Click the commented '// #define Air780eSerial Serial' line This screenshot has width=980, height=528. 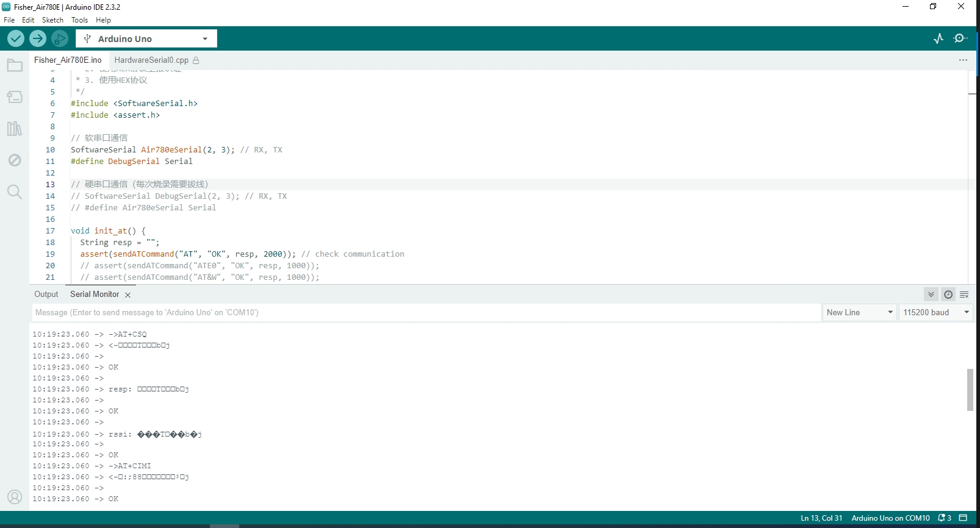tap(143, 208)
